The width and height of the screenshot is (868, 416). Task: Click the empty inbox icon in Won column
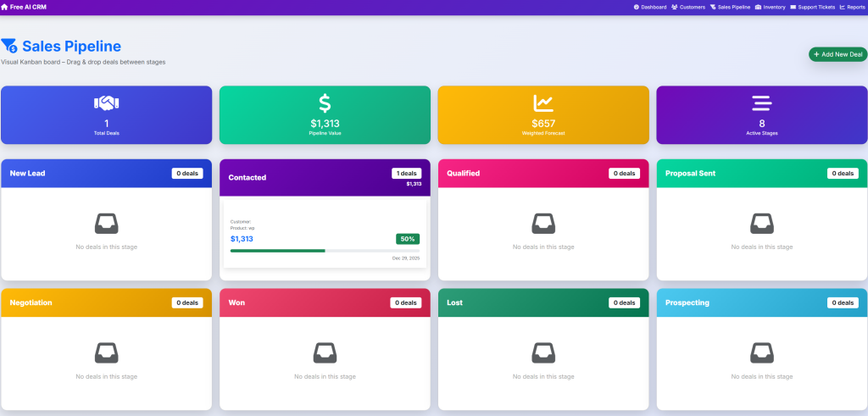pos(325,353)
